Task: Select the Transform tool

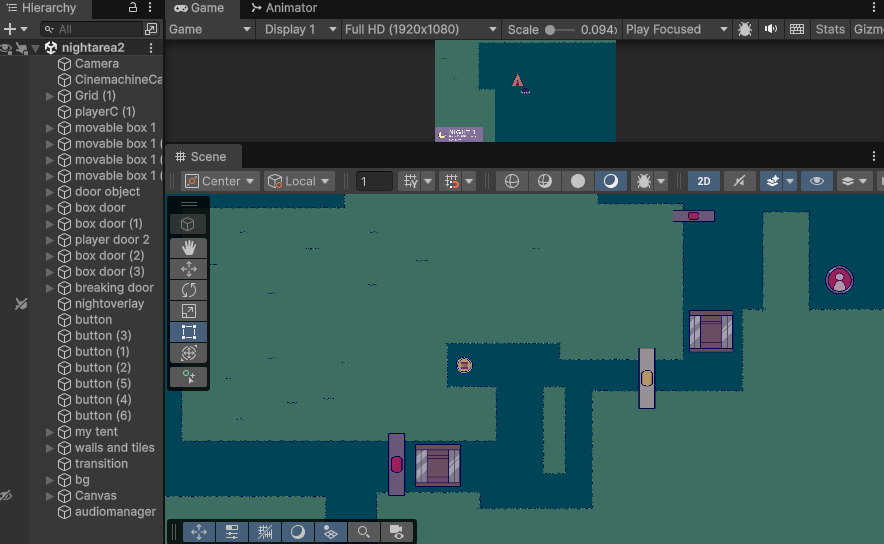Action: tap(188, 353)
